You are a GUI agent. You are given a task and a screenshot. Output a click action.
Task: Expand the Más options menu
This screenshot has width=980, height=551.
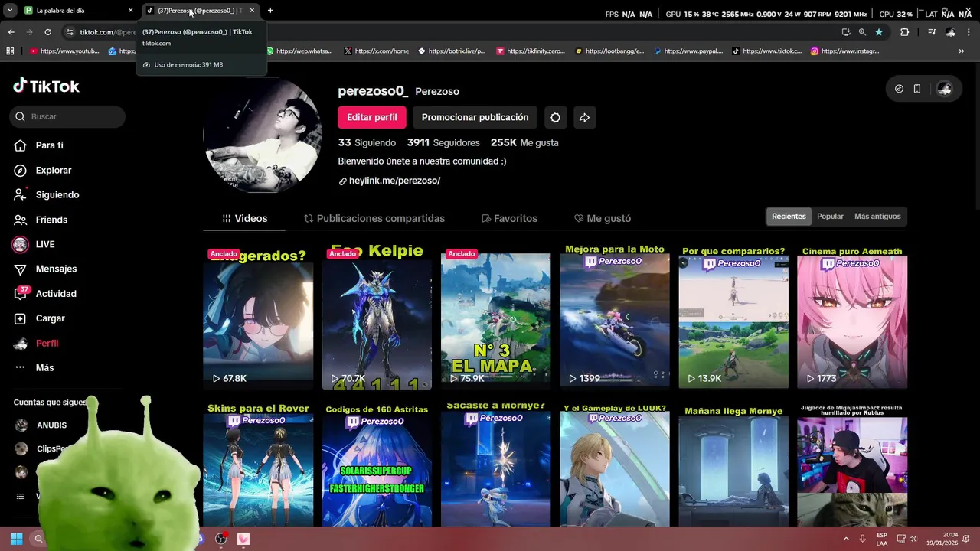(x=44, y=367)
